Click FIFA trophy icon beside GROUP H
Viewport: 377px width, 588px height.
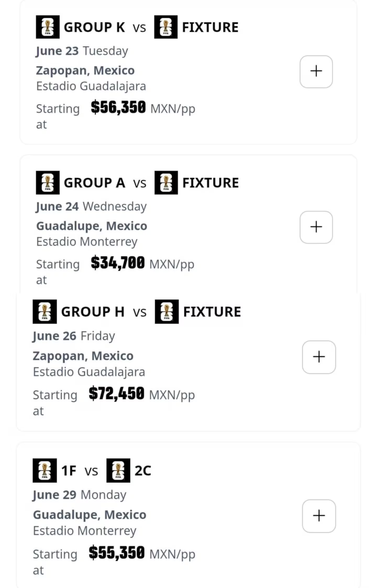click(x=45, y=312)
